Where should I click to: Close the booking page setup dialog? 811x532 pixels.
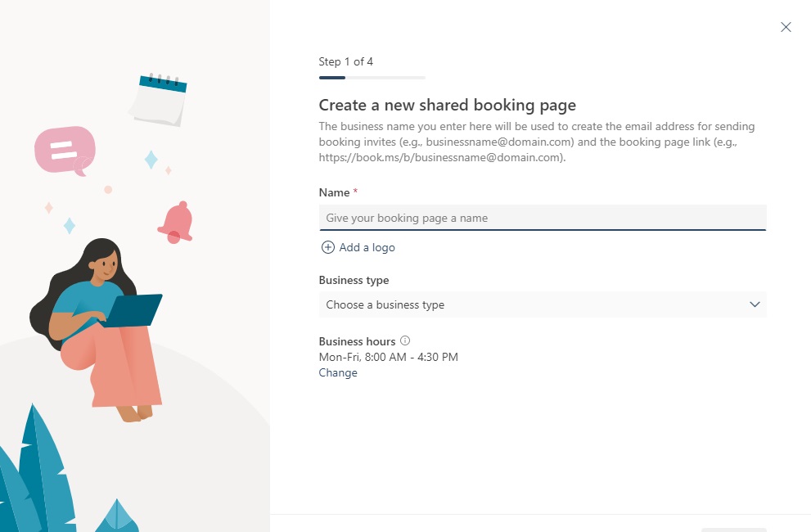pos(786,27)
